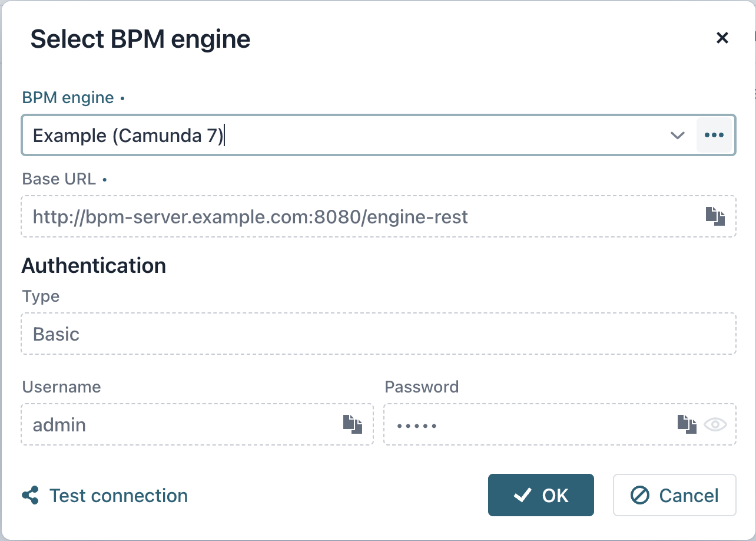Show the password characters with the eye icon
The image size is (756, 541).
(715, 424)
